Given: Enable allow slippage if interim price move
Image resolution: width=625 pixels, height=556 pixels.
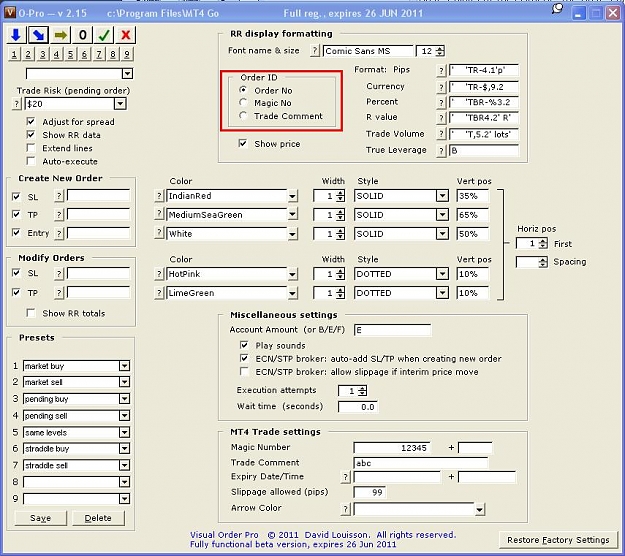Looking at the screenshot, I should (x=244, y=371).
